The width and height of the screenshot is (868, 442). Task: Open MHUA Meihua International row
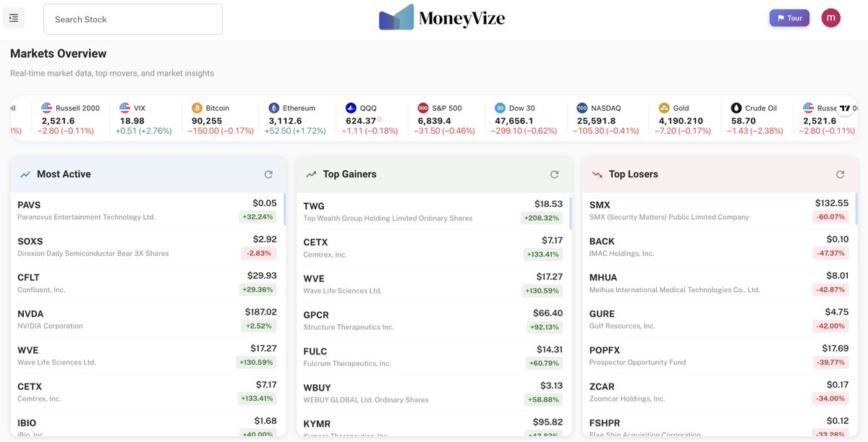click(719, 283)
